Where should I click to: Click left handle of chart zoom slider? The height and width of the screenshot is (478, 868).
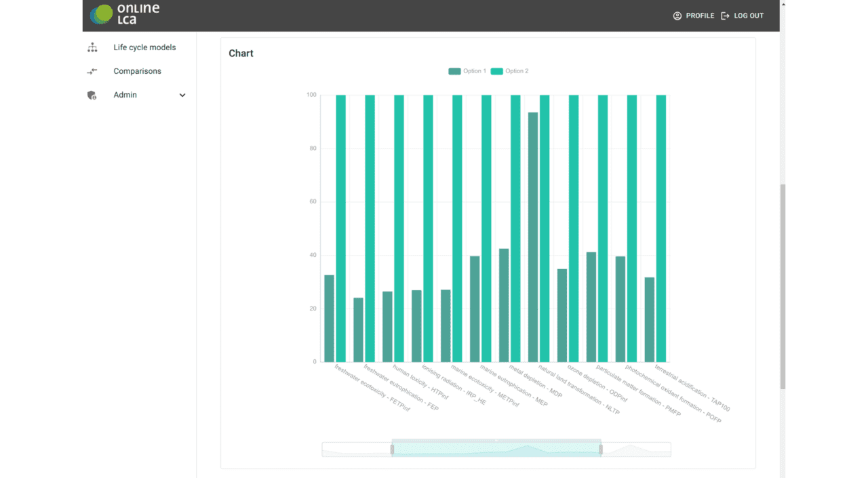click(392, 450)
